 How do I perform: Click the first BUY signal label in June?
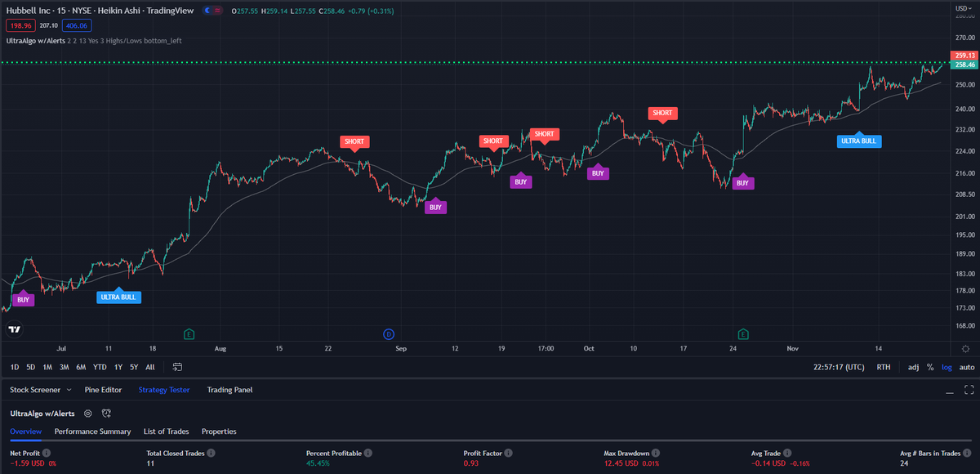[24, 299]
